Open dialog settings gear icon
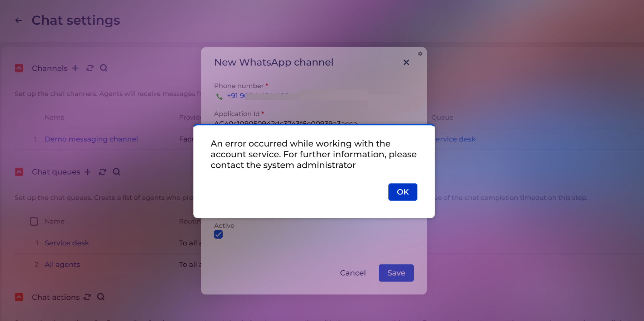Viewport: 644px width, 321px height. pyautogui.click(x=420, y=54)
